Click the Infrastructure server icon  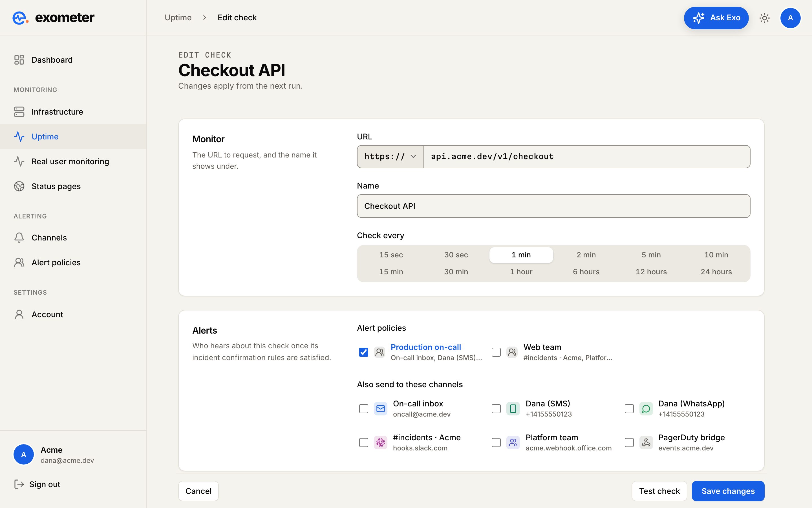[19, 111]
